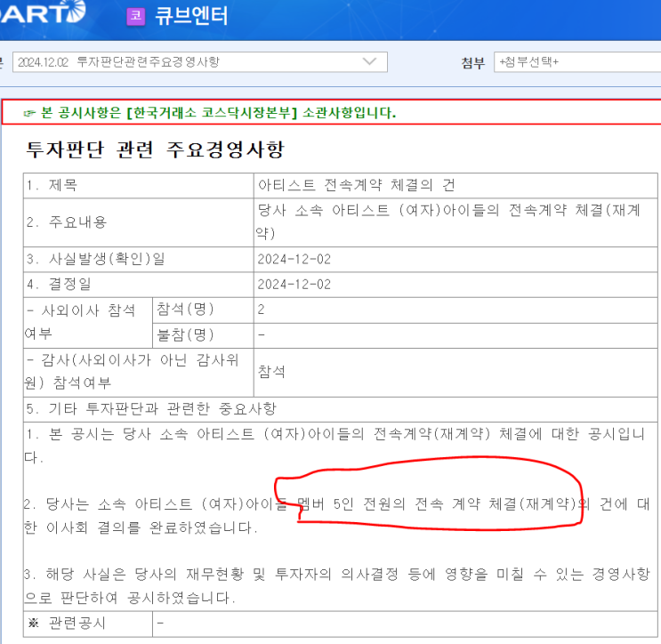Click paragraph 3 about 해당 사실은 당사의 재무현황
This screenshot has width=661, height=644.
pos(337,586)
